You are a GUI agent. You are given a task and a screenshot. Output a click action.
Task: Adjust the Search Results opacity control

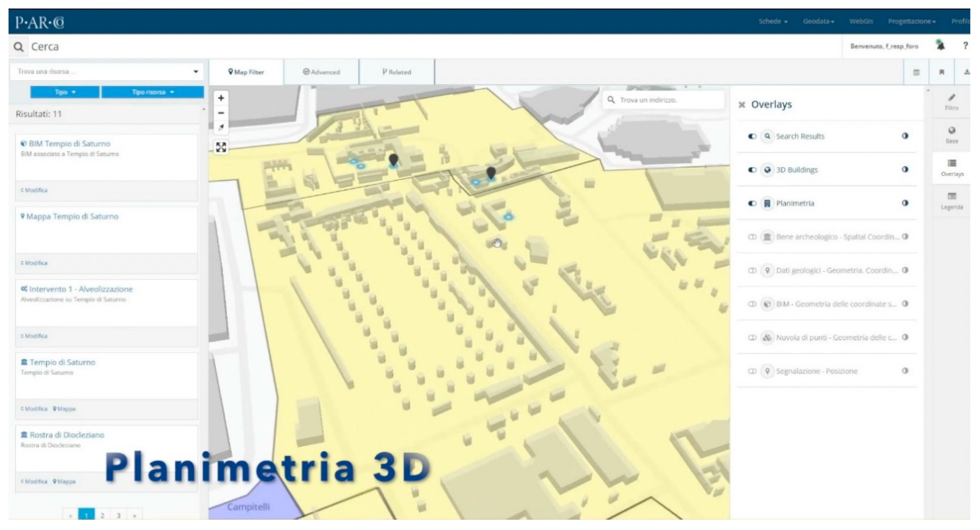pos(905,136)
